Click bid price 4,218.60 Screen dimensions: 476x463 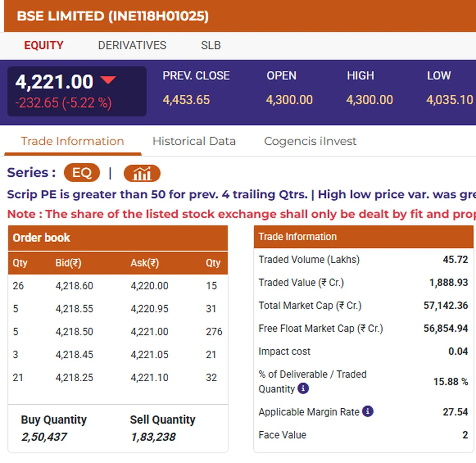[74, 286]
